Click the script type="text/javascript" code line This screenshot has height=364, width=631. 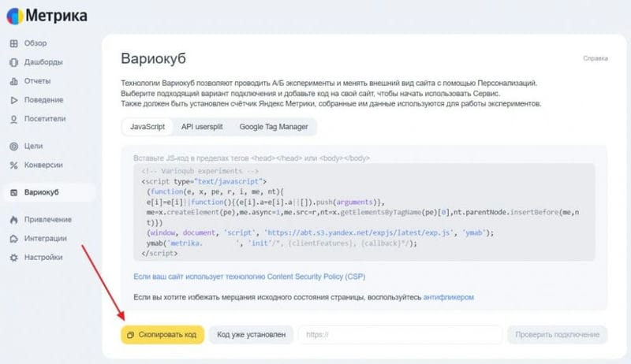click(203, 181)
